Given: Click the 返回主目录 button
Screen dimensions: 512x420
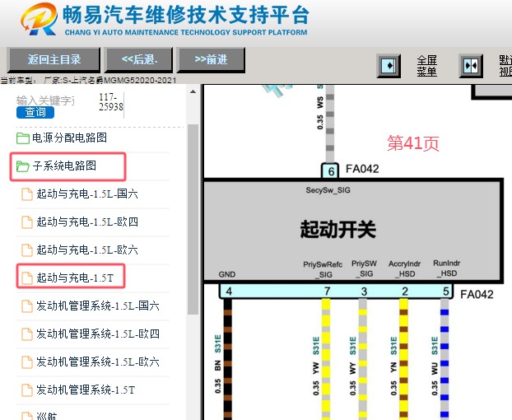Looking at the screenshot, I should tap(54, 60).
